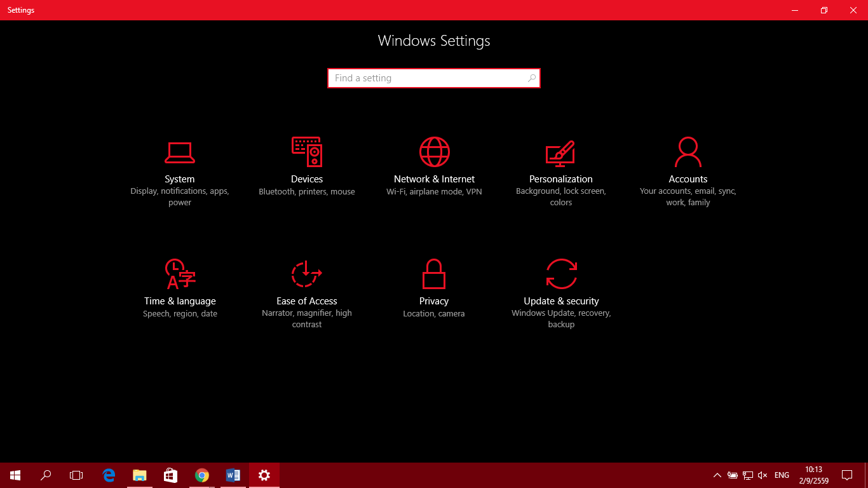
Task: Open the Action Center notifications icon
Action: [847, 475]
